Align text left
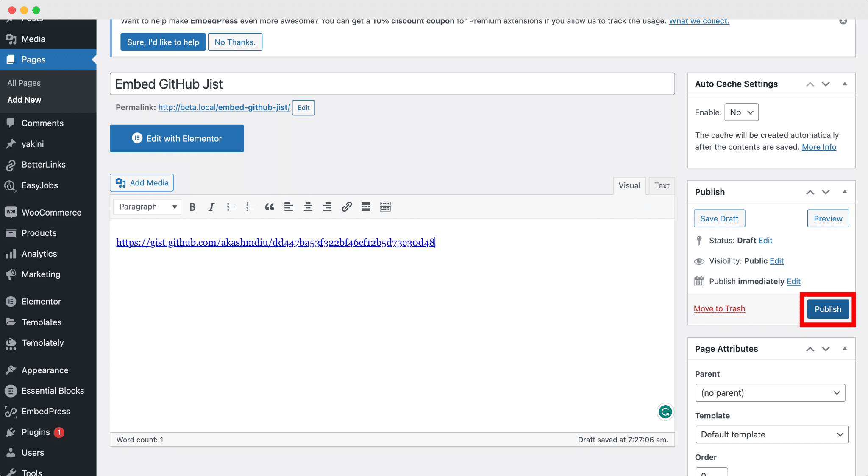Image resolution: width=868 pixels, height=476 pixels. click(x=289, y=207)
